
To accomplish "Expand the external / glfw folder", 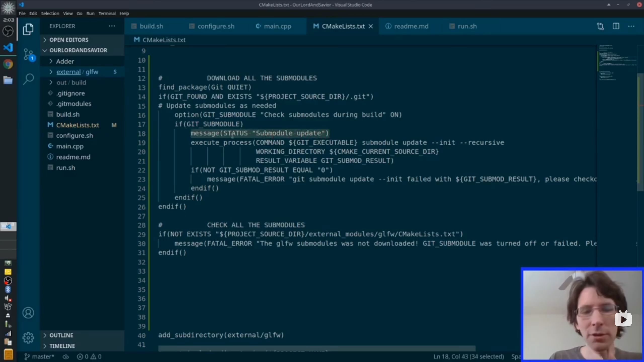I will click(x=82, y=72).
